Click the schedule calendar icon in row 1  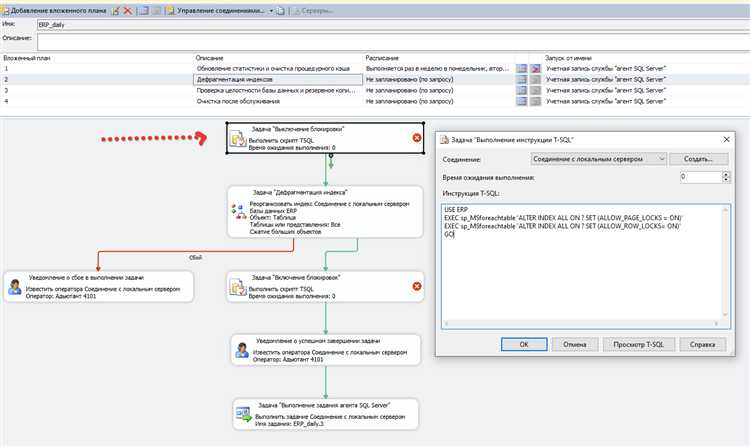521,68
